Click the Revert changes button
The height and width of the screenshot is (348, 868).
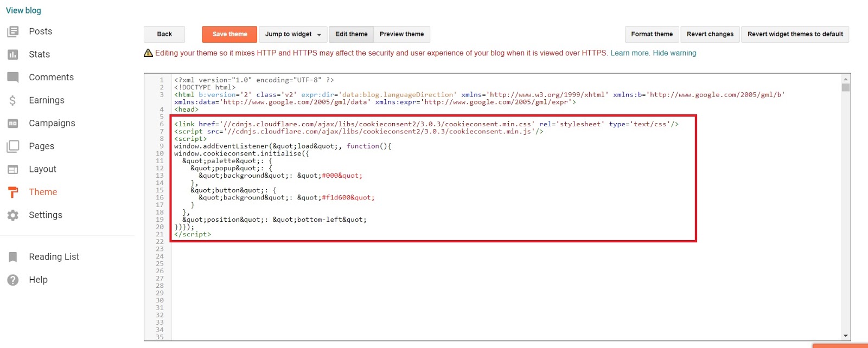coord(710,34)
